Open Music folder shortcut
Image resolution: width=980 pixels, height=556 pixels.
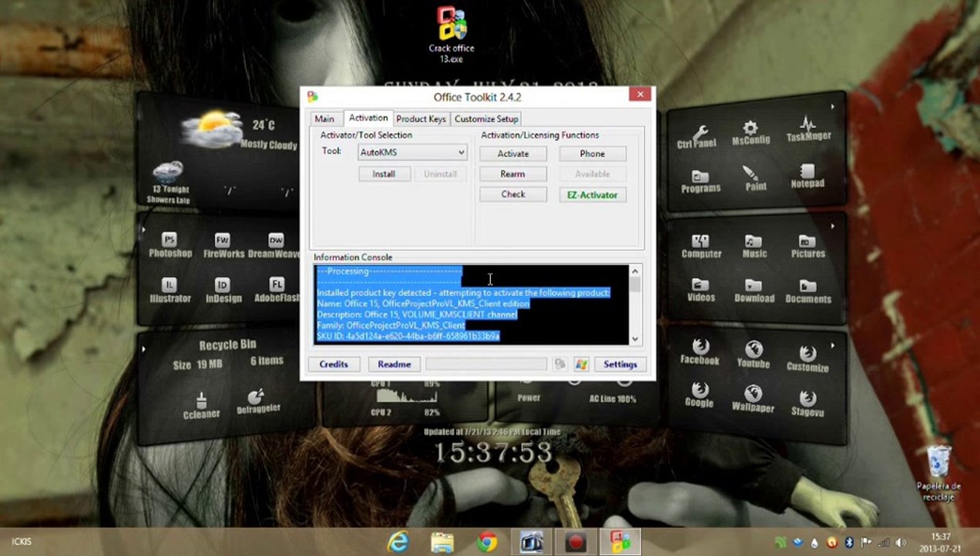754,247
